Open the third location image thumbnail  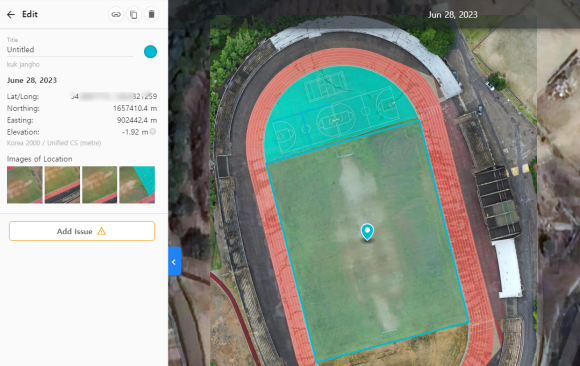100,185
